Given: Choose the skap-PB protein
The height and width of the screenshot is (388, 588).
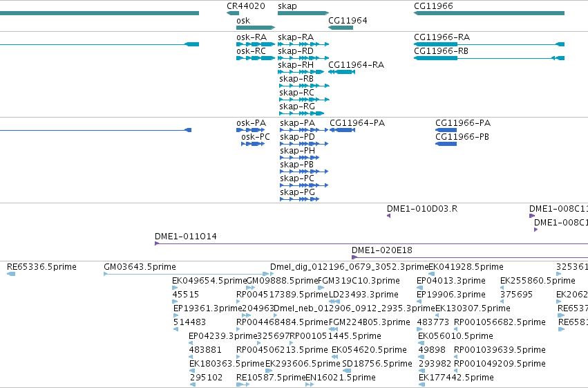Looking at the screenshot, I should (x=304, y=172).
